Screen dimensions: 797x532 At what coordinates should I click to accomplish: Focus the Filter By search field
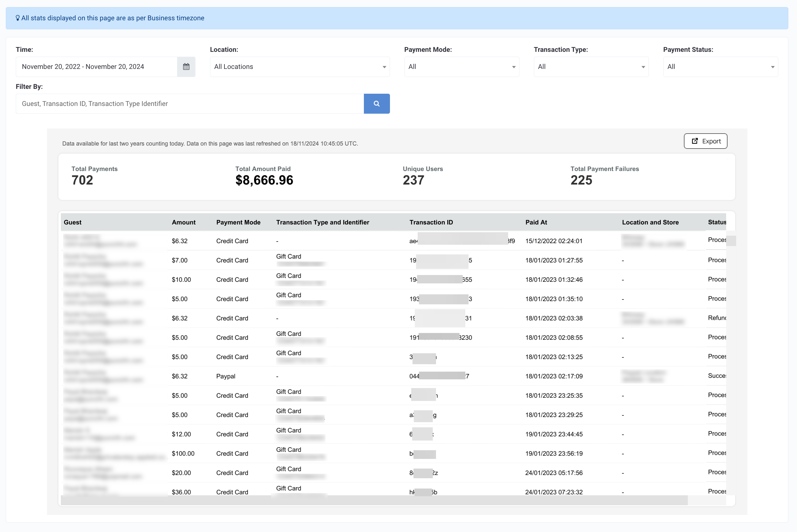pos(190,103)
